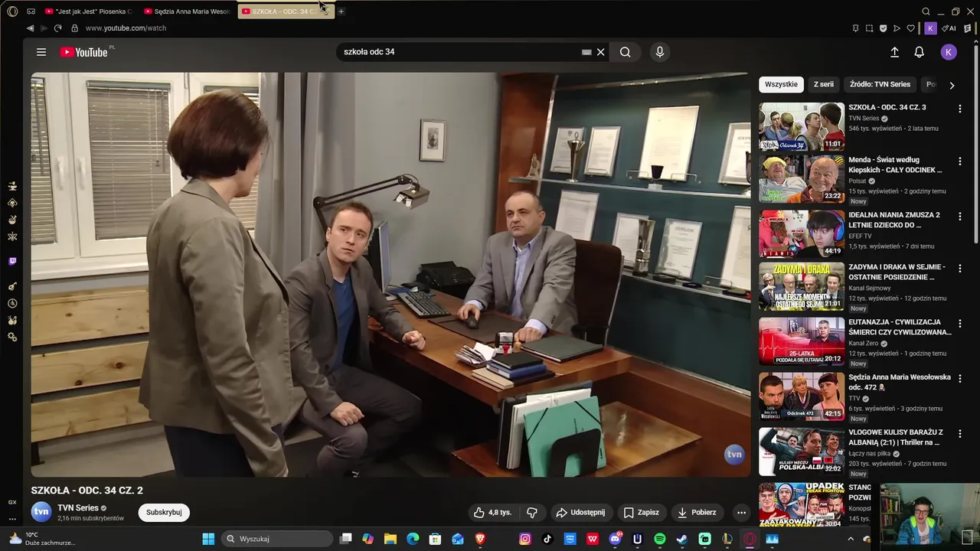Show more filter chips with right arrow
This screenshot has width=980, height=551.
[952, 85]
